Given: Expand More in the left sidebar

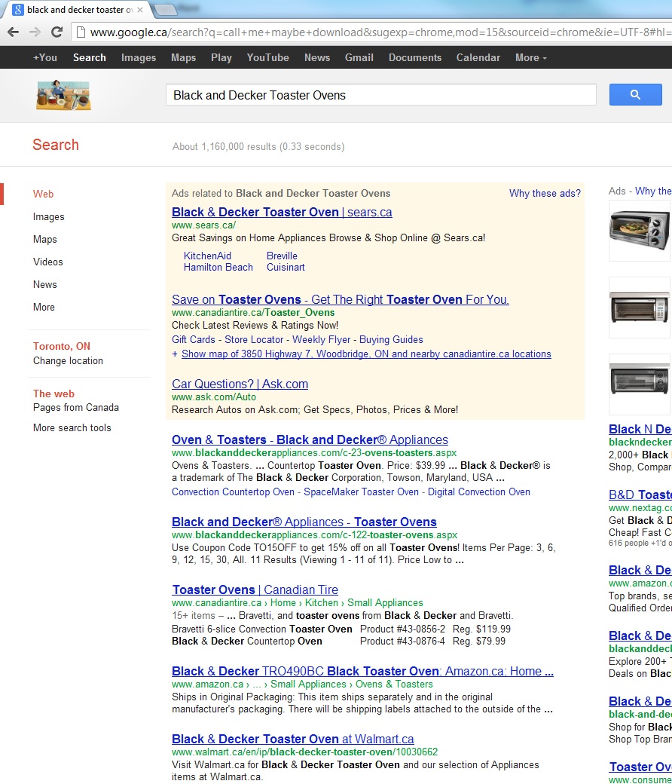Looking at the screenshot, I should tap(44, 307).
